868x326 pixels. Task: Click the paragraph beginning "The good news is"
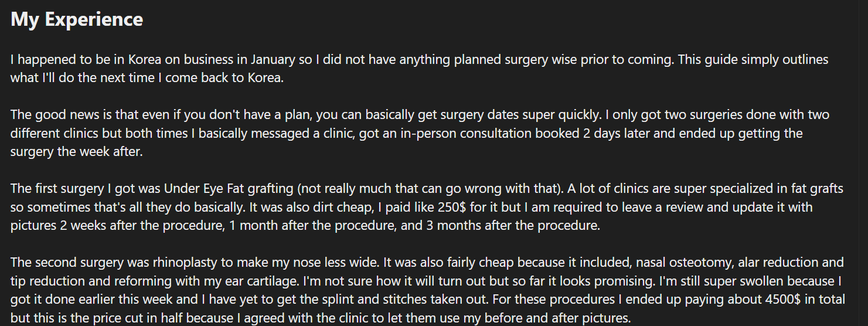tap(420, 133)
